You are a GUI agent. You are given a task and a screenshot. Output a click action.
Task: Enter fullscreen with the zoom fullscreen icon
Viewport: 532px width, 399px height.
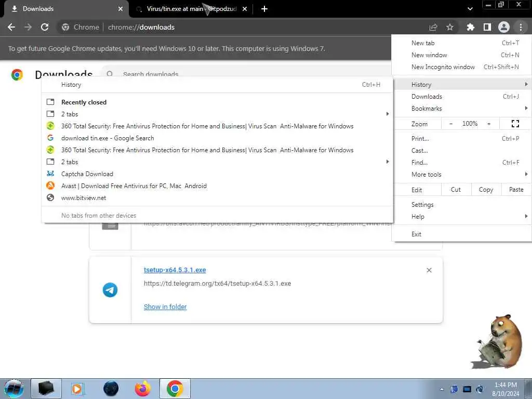(515, 124)
